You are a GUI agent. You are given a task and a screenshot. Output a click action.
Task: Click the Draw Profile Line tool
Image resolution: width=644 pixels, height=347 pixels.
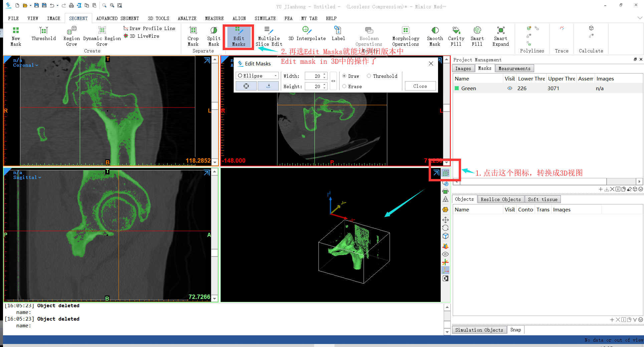[149, 28]
